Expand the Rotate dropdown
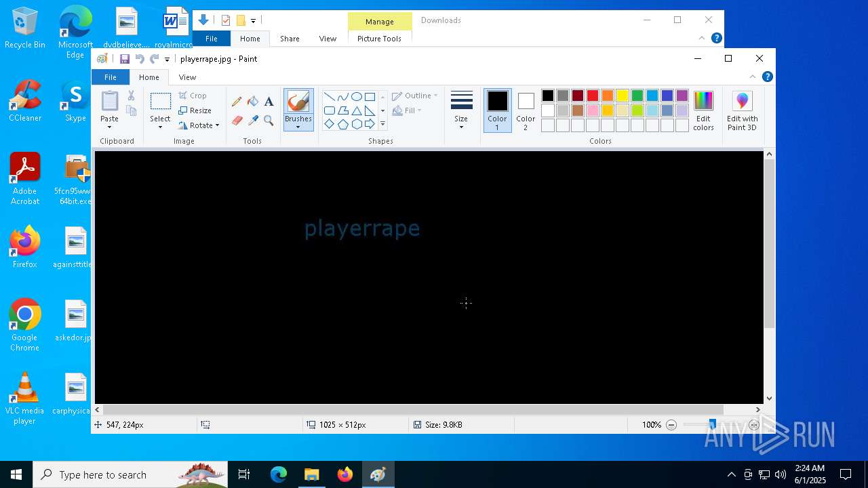This screenshot has height=488, width=868. [x=217, y=125]
